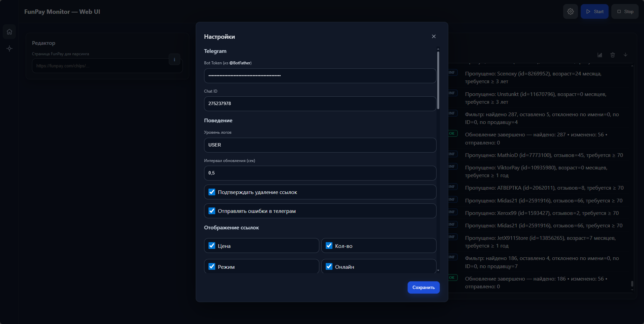Focus the Chat ID input field
The width and height of the screenshot is (644, 324).
(x=320, y=103)
